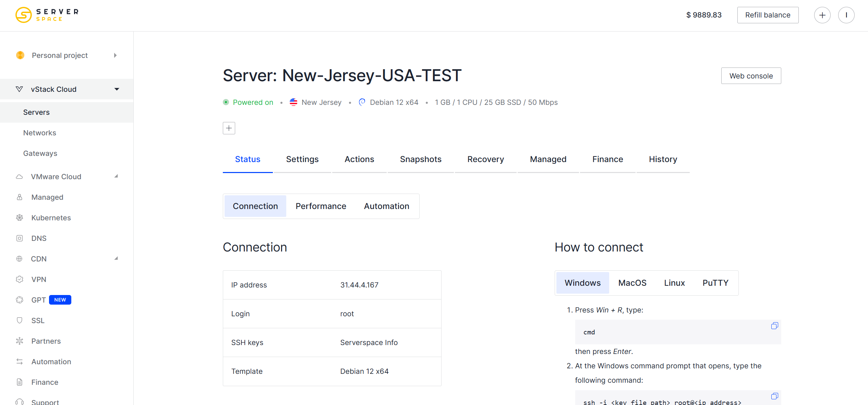Open the server Finance tab
The width and height of the screenshot is (868, 405).
pyautogui.click(x=607, y=159)
